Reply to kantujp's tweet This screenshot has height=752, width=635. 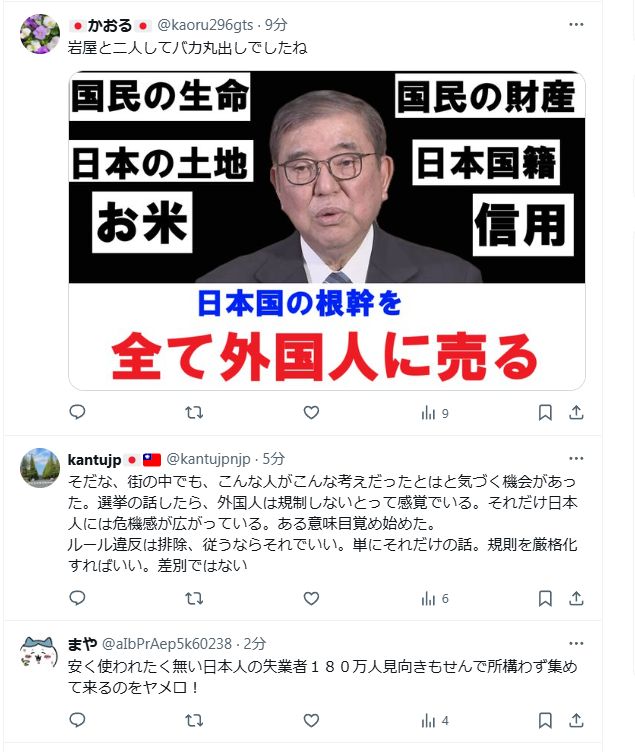(x=77, y=598)
